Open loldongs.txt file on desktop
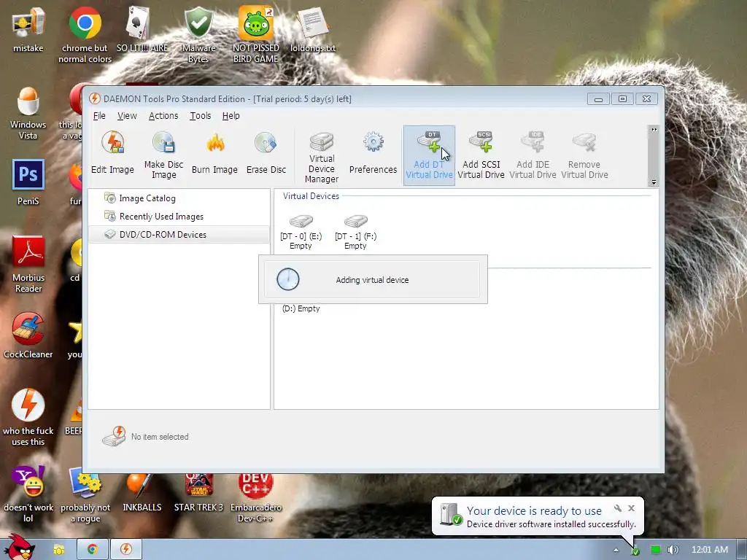The image size is (747, 560). (x=313, y=29)
